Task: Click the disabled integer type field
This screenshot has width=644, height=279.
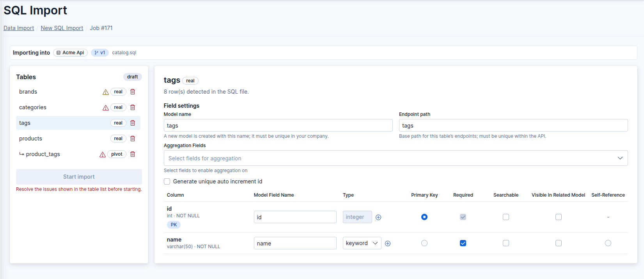Action: click(357, 217)
